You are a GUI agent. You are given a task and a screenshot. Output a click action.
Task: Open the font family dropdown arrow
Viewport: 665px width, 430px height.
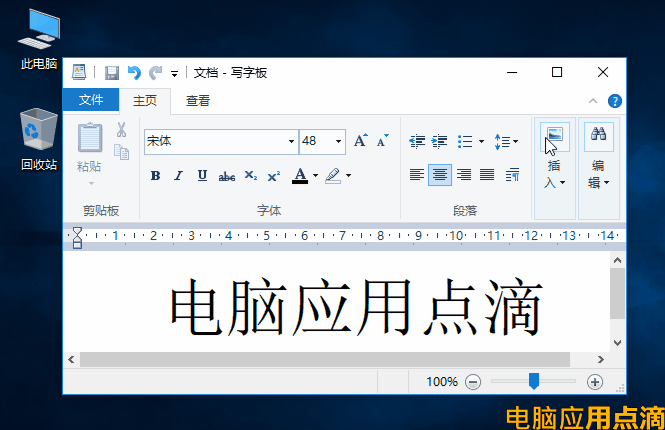291,142
